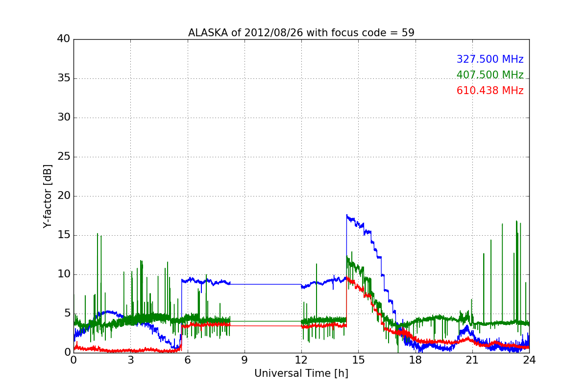Select the 610.438 MHz legend label
The image size is (588, 392).
tap(490, 91)
